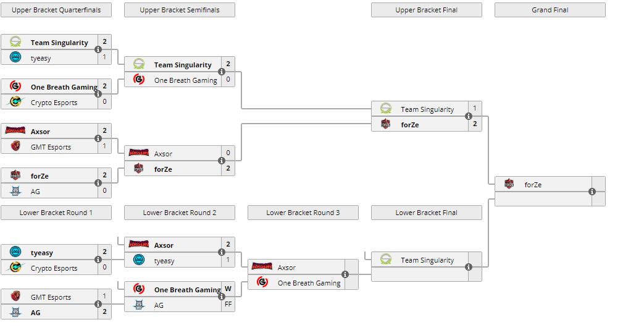Open info for tyeasy vs Crypto Esports match
Viewport: 644px width, 330px height.
click(98, 260)
